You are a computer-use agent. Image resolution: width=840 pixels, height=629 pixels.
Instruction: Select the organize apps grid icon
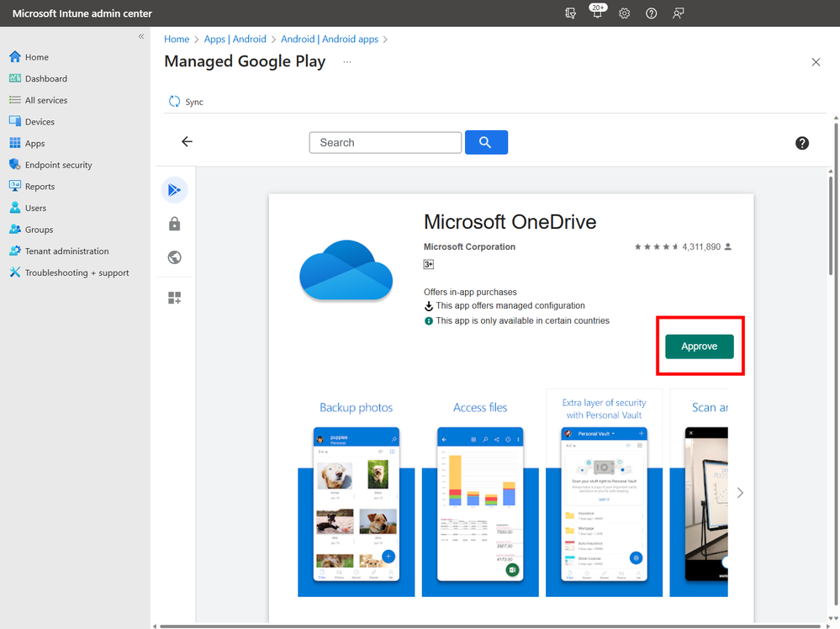pos(174,298)
